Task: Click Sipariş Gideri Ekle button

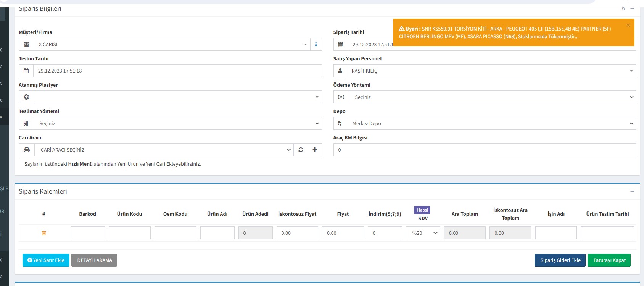Action: [x=560, y=260]
